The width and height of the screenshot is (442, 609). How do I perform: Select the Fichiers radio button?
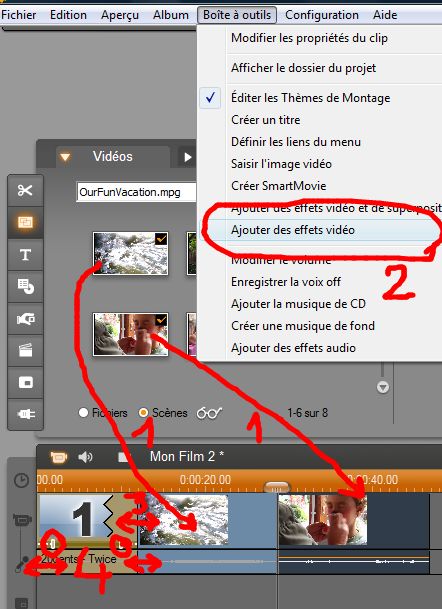click(83, 412)
